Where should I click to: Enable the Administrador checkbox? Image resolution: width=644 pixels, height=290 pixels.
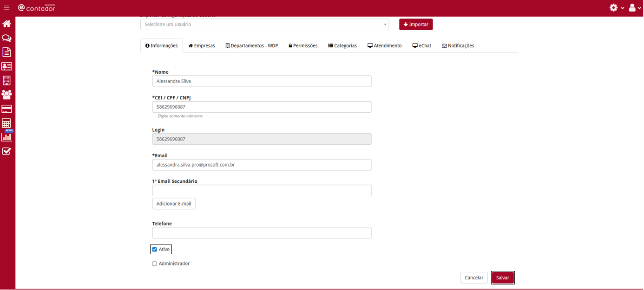[155, 264]
